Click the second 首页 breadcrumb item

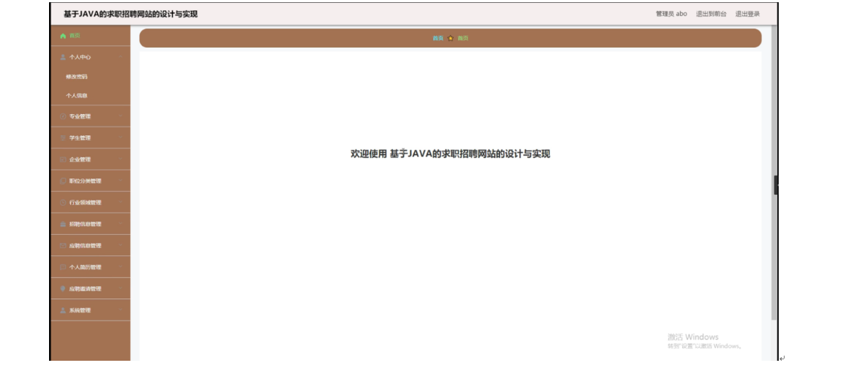(x=463, y=38)
